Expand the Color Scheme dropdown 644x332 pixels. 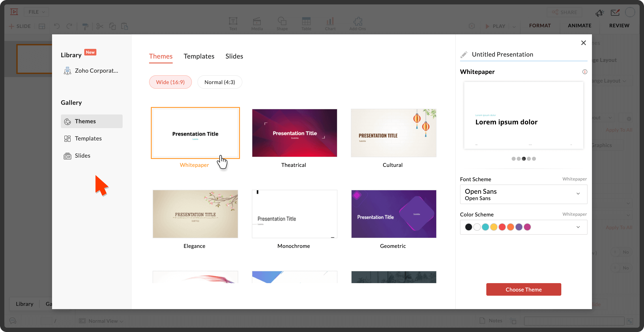pyautogui.click(x=578, y=227)
